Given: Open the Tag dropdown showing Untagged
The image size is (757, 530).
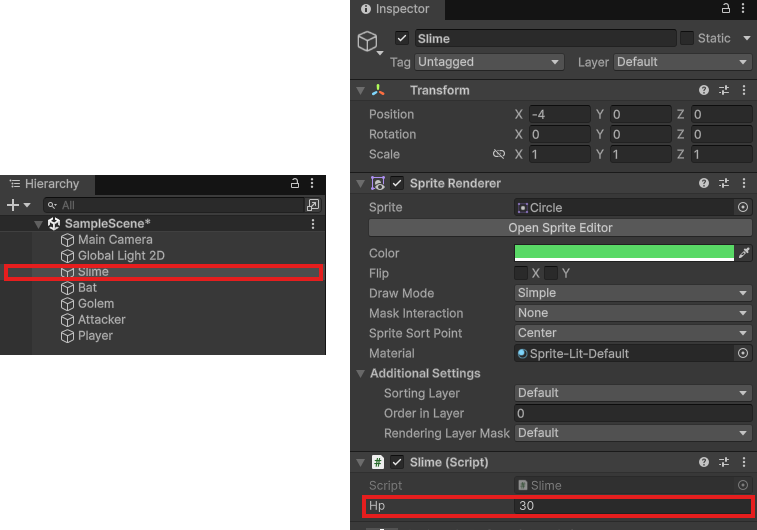Looking at the screenshot, I should (x=489, y=62).
